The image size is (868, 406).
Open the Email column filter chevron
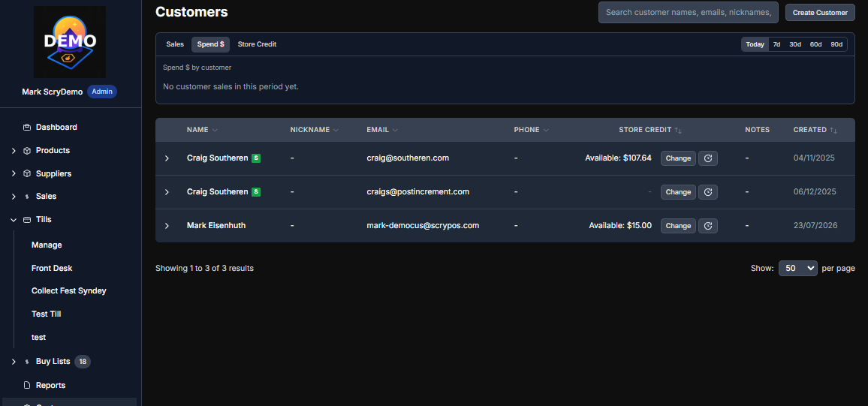point(394,130)
